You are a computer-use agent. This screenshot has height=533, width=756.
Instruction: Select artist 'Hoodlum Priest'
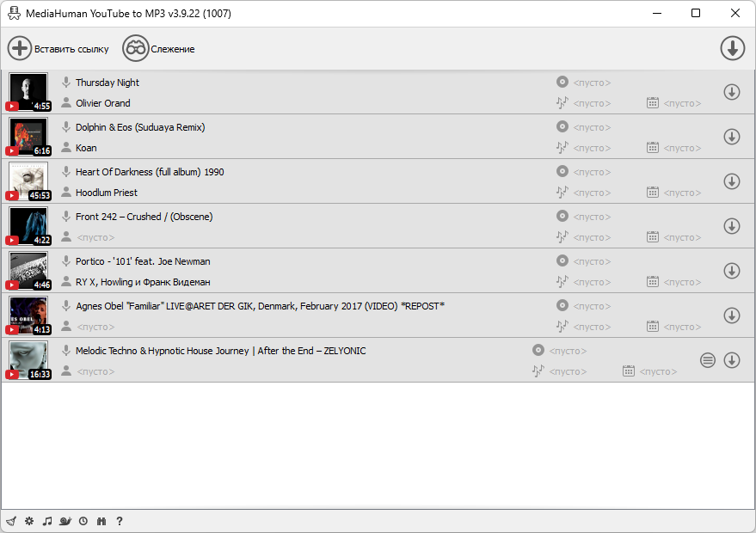click(x=106, y=193)
